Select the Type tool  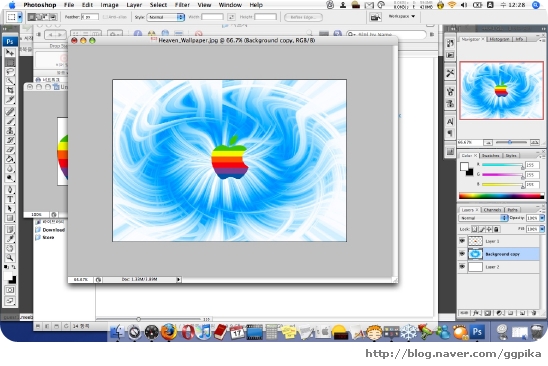(x=10, y=199)
